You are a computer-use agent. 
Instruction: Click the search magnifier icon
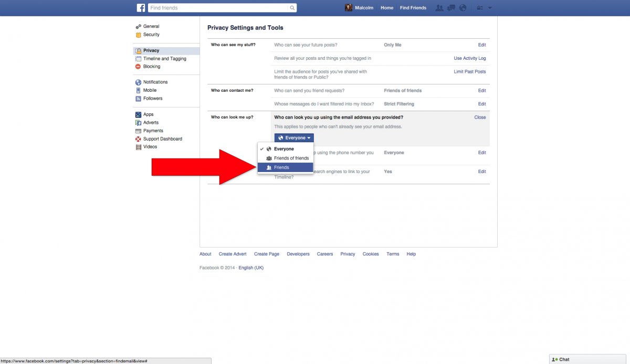[x=292, y=8]
